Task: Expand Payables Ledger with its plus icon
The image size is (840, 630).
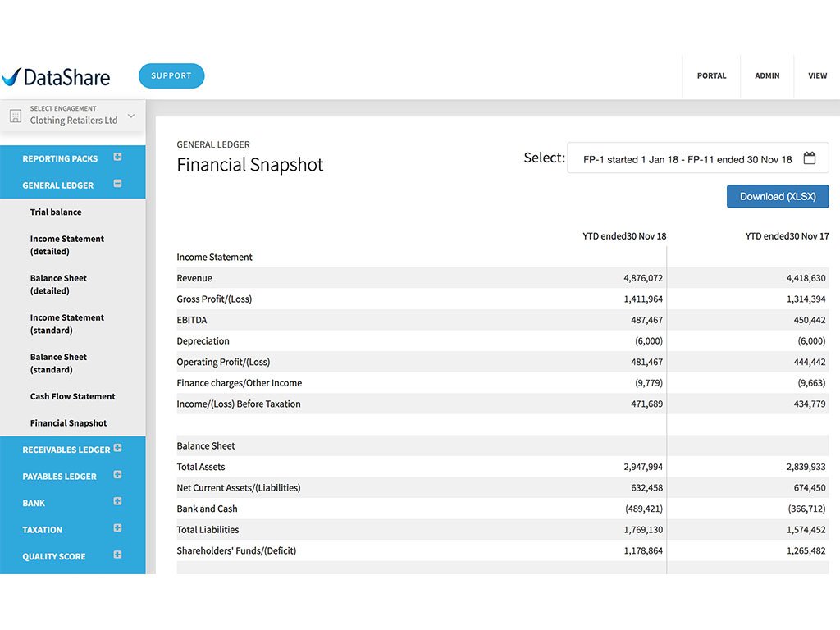Action: (118, 475)
